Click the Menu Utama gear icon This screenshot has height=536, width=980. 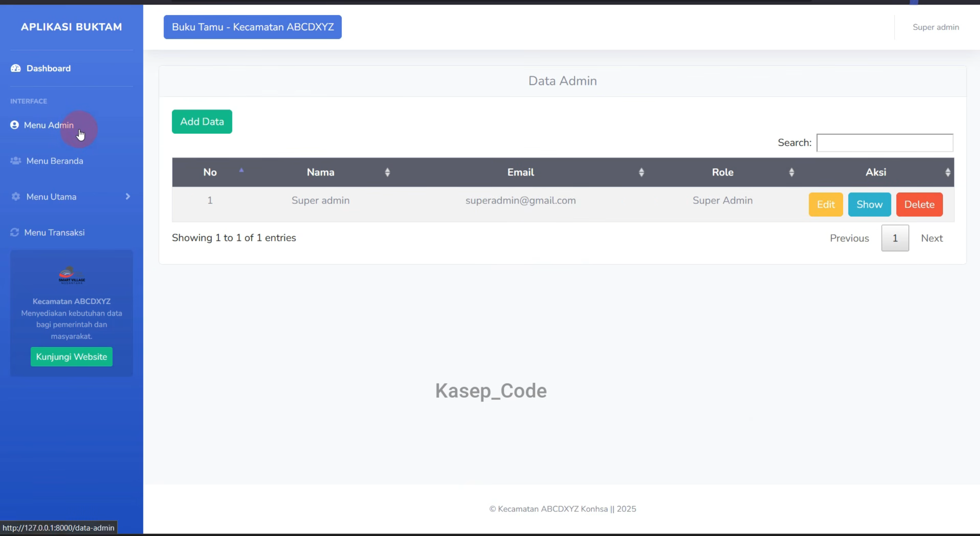coord(16,197)
